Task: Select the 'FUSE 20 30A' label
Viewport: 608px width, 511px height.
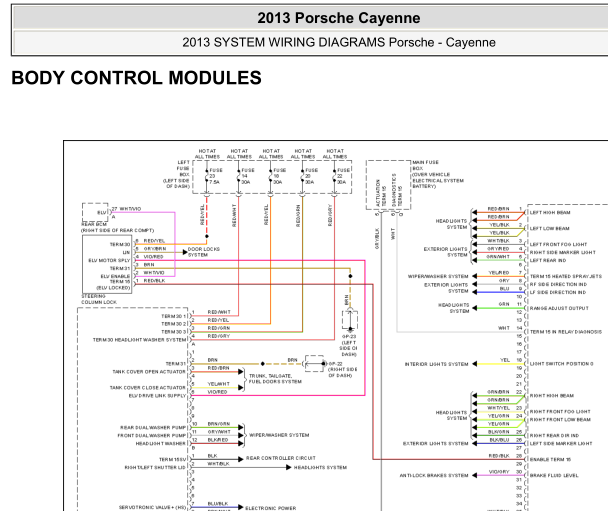Action: point(311,176)
